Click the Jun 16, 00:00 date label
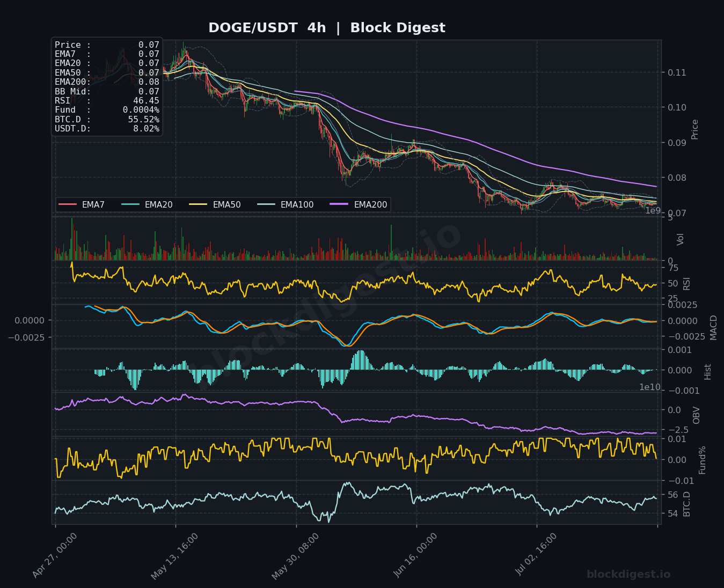Image resolution: width=724 pixels, height=588 pixels. [416, 556]
